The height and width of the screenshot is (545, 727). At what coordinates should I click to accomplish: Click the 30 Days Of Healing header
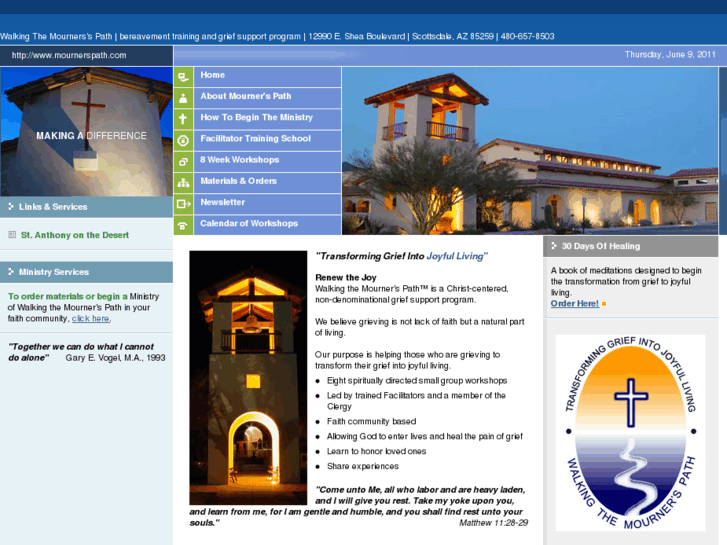point(631,246)
